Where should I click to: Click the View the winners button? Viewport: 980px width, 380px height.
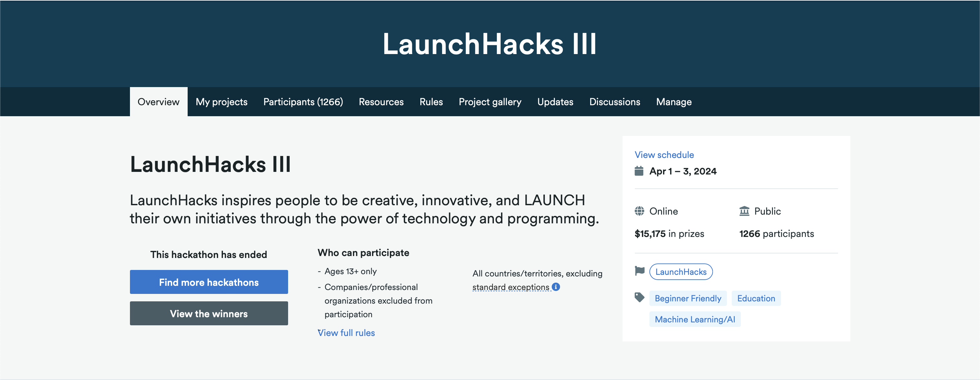(x=209, y=314)
